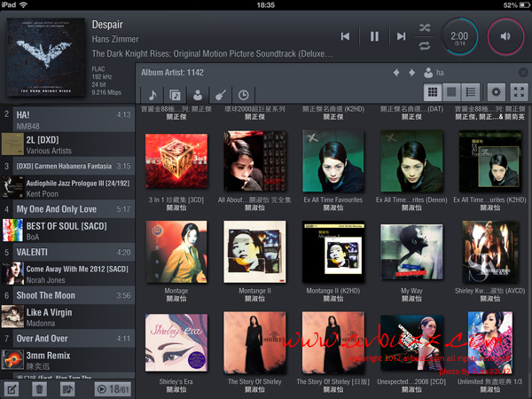Browse library by genre (guitar icon)
532x399 pixels.
pos(221,94)
